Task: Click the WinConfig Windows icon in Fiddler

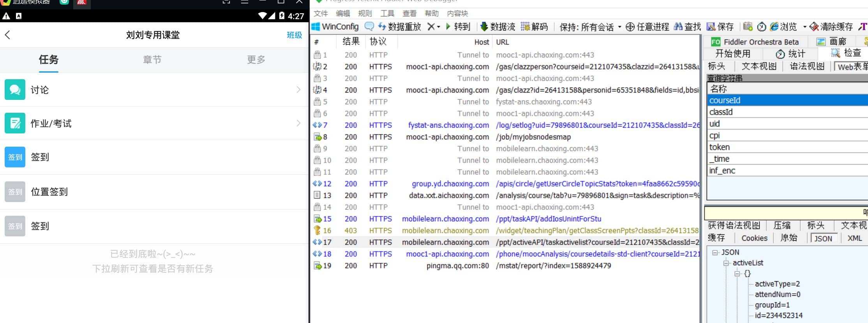Action: point(316,27)
